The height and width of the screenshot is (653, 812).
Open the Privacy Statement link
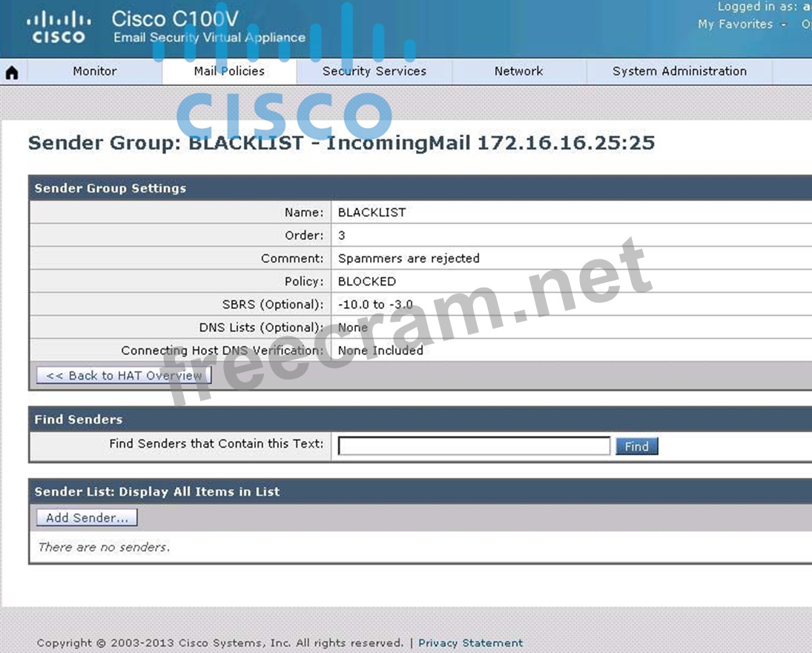470,643
